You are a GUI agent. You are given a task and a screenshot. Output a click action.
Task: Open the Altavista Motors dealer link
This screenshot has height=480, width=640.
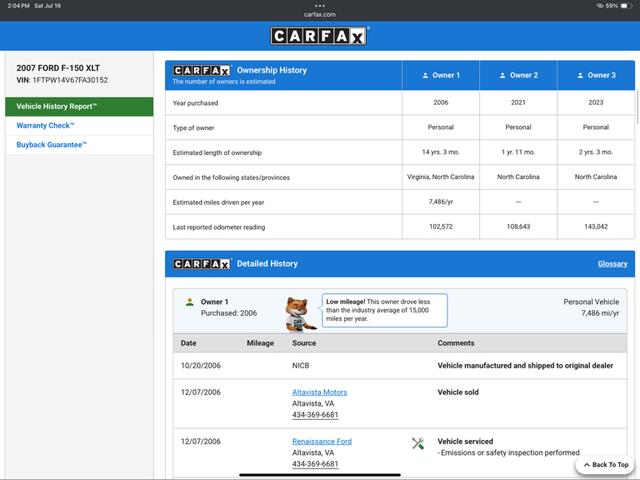[319, 392]
